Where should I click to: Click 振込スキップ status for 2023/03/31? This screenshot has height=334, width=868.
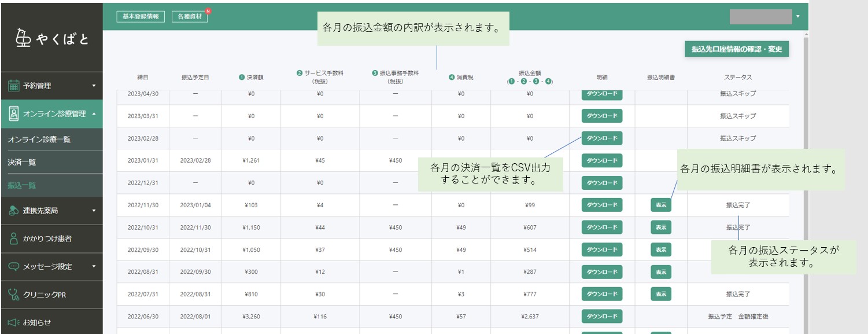point(738,116)
